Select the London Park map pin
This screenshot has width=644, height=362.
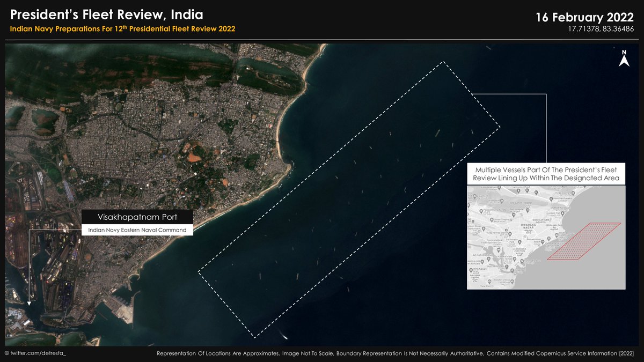[562, 213]
